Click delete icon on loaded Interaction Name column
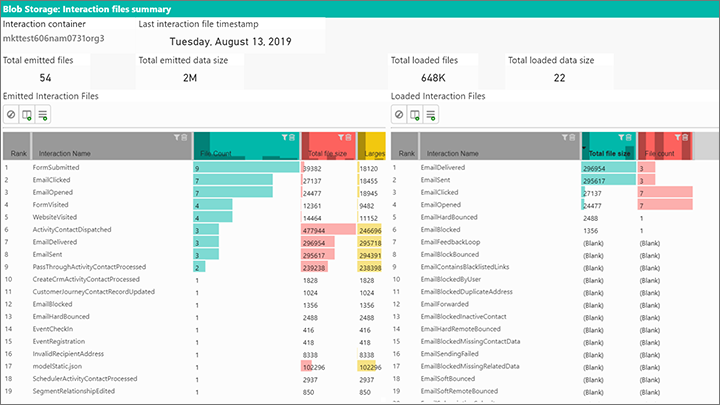Image resolution: width=720 pixels, height=405 pixels. tap(572, 137)
